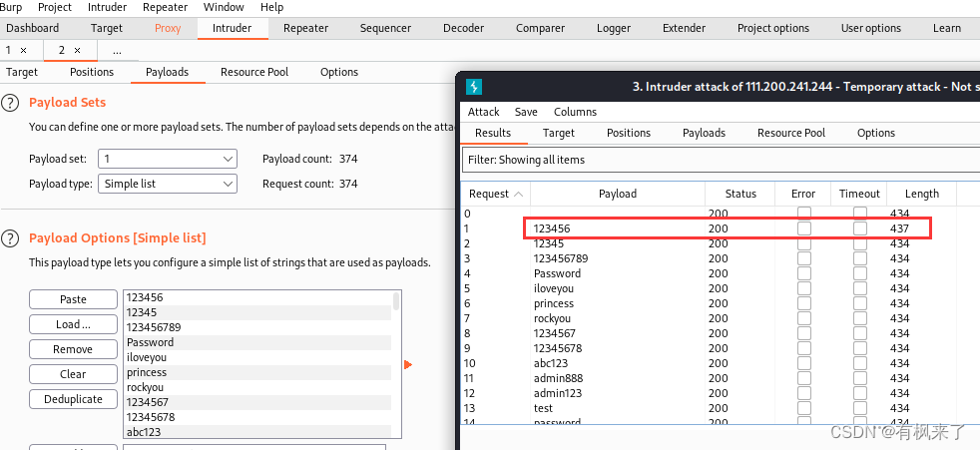Toggle Error checkbox for admin888 row
Image resolution: width=980 pixels, height=450 pixels.
803,379
